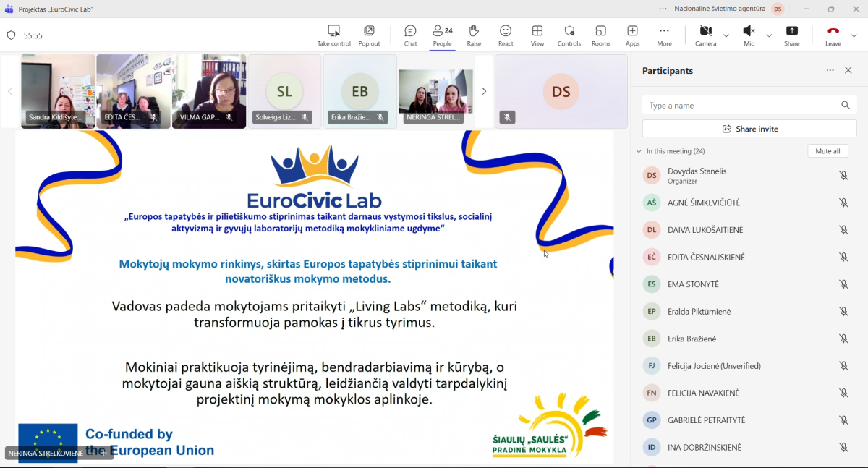Click the Share invite button
The width and height of the screenshot is (868, 468).
pos(749,129)
